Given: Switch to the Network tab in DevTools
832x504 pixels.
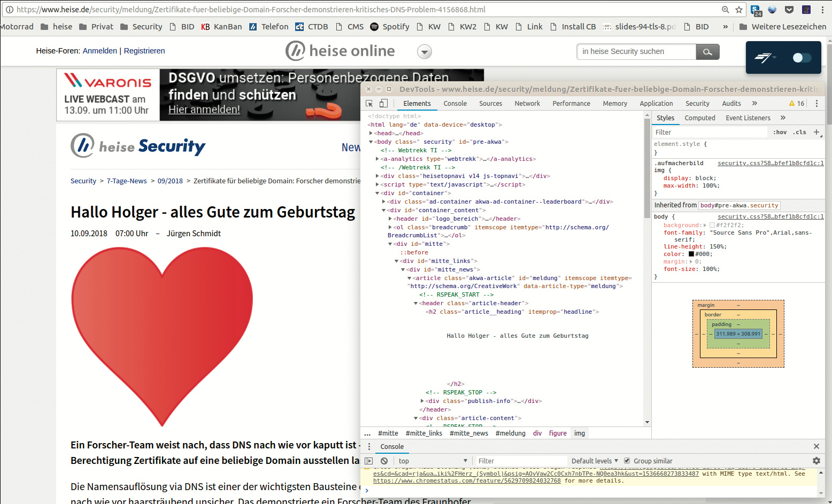Looking at the screenshot, I should (527, 104).
